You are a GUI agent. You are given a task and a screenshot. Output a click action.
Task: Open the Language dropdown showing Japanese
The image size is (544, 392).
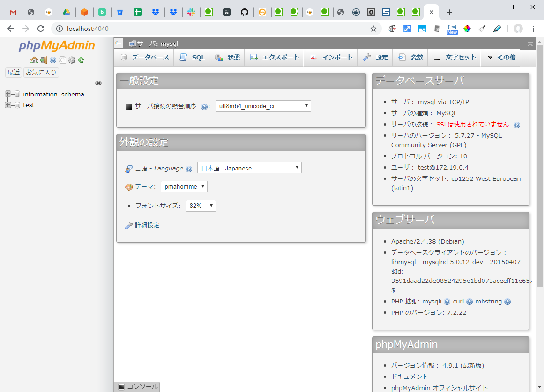point(249,168)
